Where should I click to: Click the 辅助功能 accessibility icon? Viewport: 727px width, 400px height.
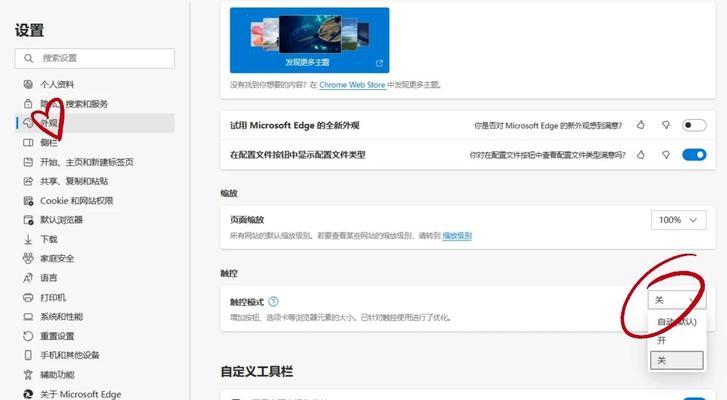pos(28,375)
